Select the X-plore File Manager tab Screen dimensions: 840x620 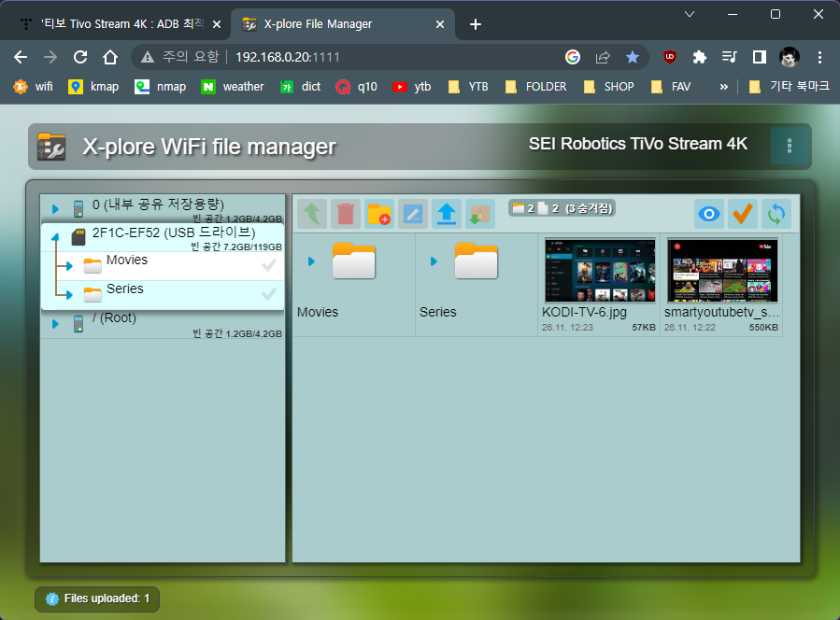[343, 24]
